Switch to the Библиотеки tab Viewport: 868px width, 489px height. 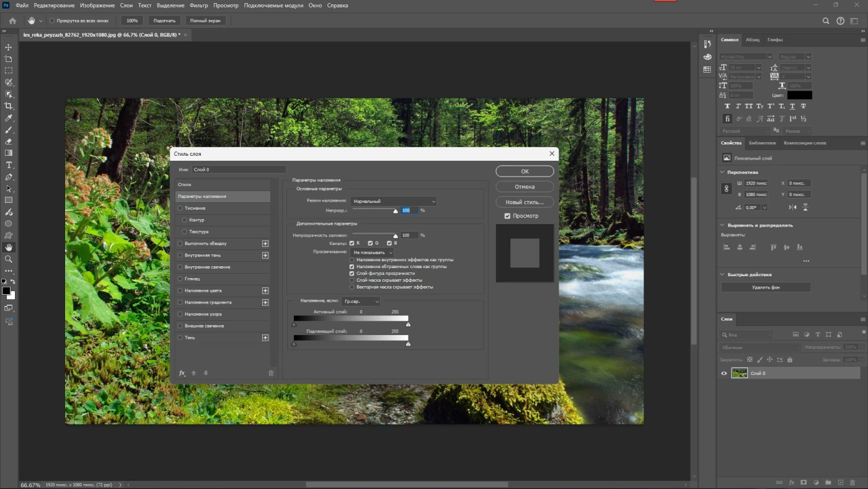tap(761, 143)
